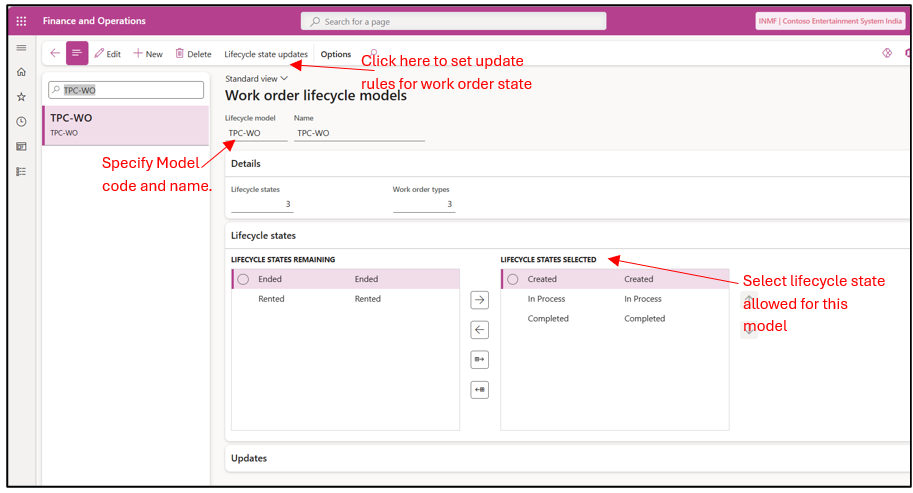Image resolution: width=913 pixels, height=493 pixels.
Task: Click the Delete trash button
Action: pyautogui.click(x=193, y=54)
